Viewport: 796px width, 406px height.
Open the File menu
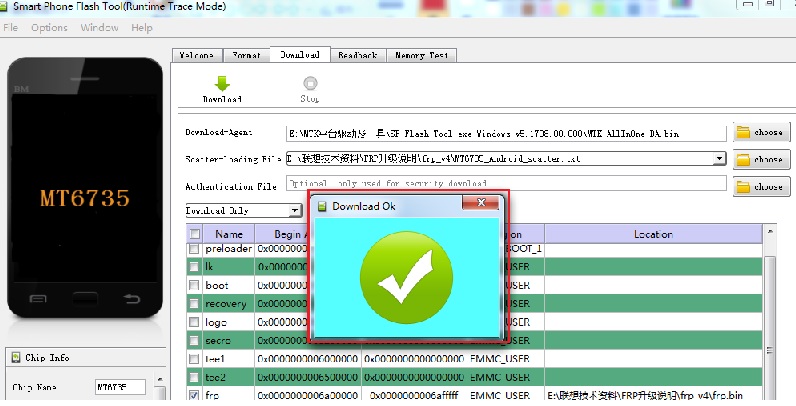[11, 27]
